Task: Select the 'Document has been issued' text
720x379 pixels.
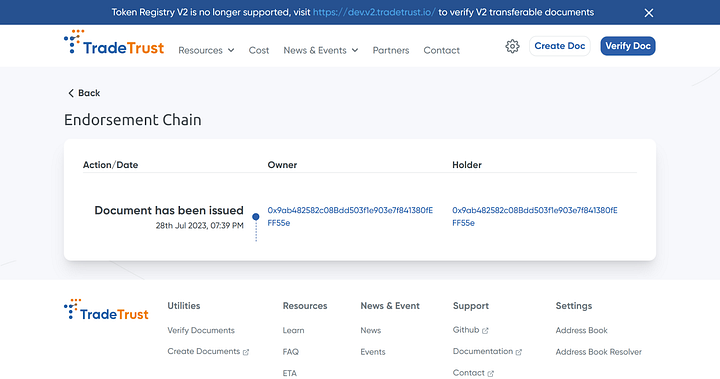Action: (x=169, y=210)
